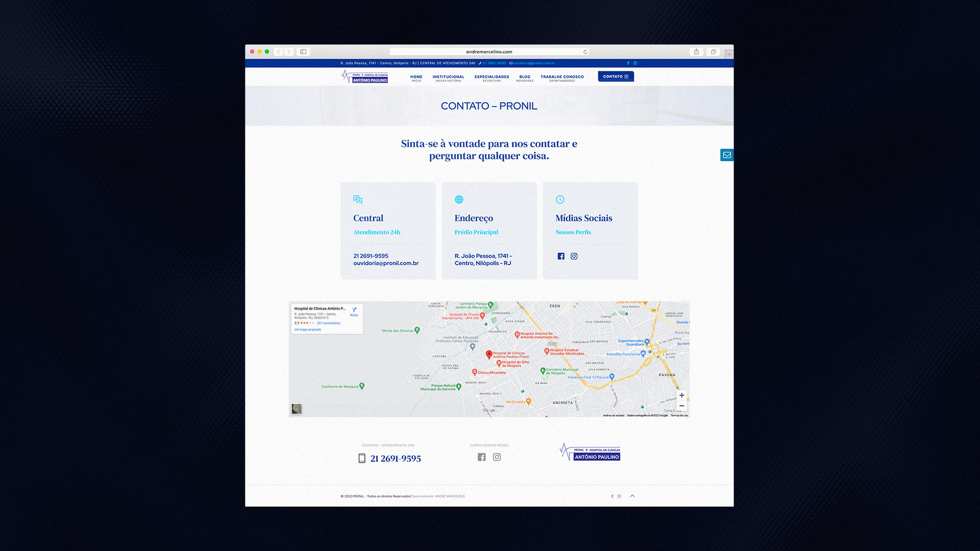980x551 pixels.
Task: Open a new tab with plus button
Action: (x=729, y=54)
